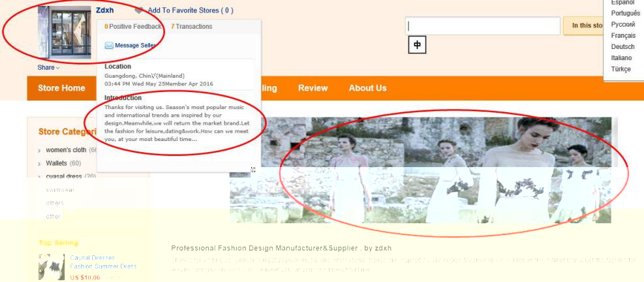Open the Wallets category
This screenshot has width=644, height=282.
(56, 163)
